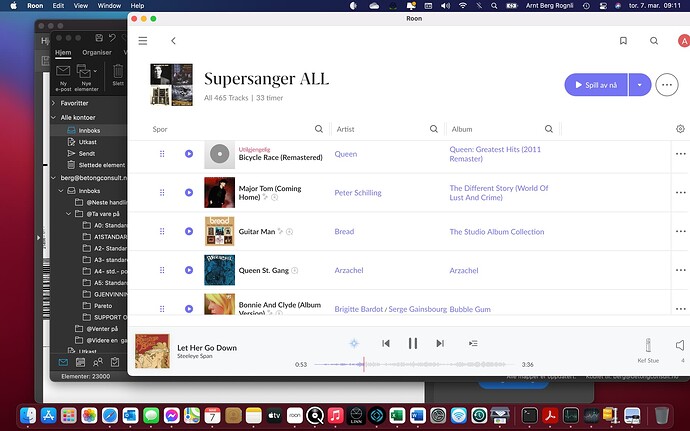Open the Roon app menu in menu bar
The width and height of the screenshot is (690, 431).
[35, 6]
